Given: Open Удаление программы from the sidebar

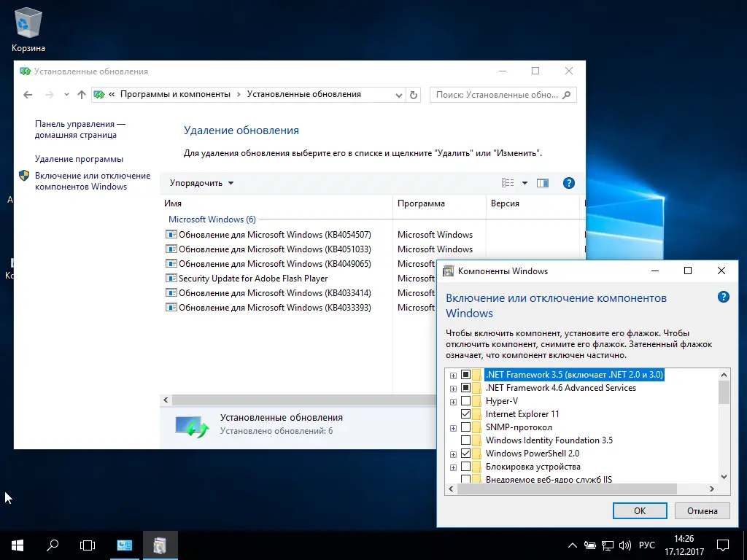Looking at the screenshot, I should coord(77,158).
